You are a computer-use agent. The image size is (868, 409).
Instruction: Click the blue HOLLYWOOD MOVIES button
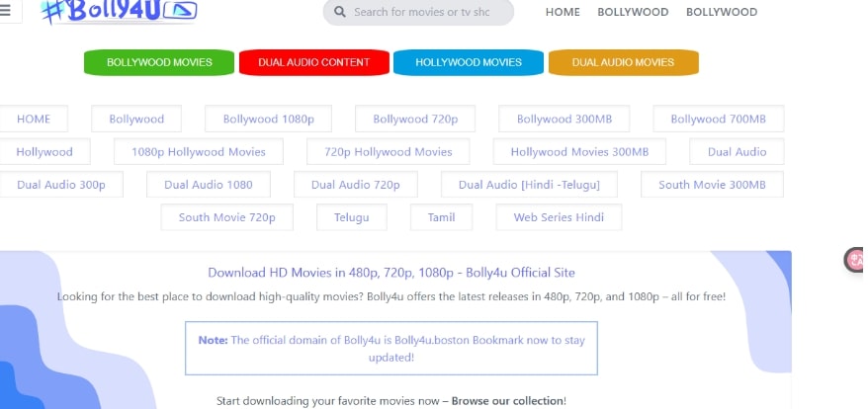tap(469, 62)
